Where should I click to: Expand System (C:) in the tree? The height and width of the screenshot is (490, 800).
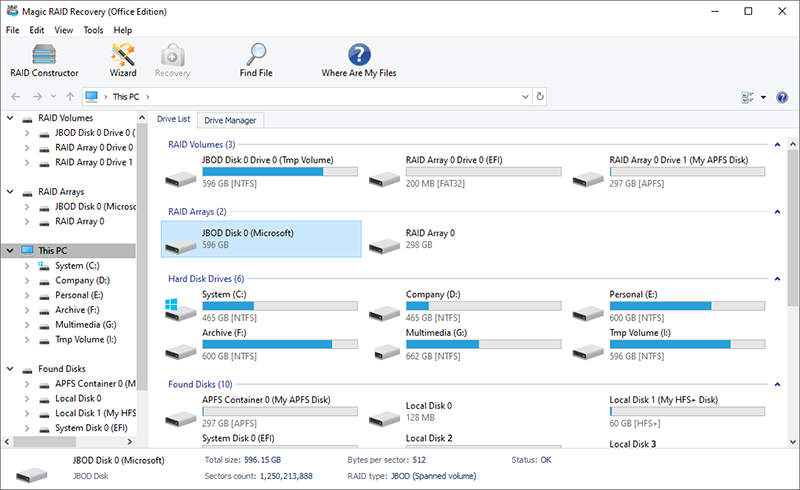point(27,265)
